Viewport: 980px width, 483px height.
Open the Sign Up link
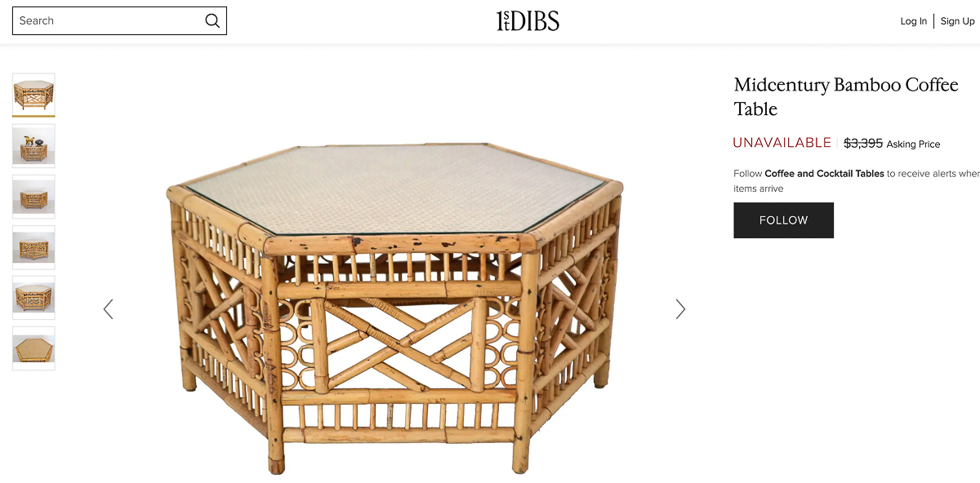[958, 21]
